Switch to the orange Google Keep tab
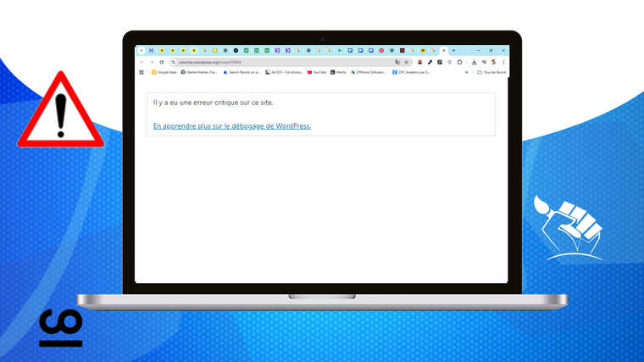The height and width of the screenshot is (362, 644). coord(214,51)
